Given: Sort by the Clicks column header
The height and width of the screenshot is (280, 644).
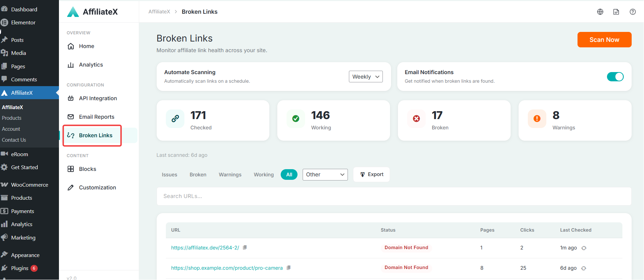Looking at the screenshot, I should point(527,230).
